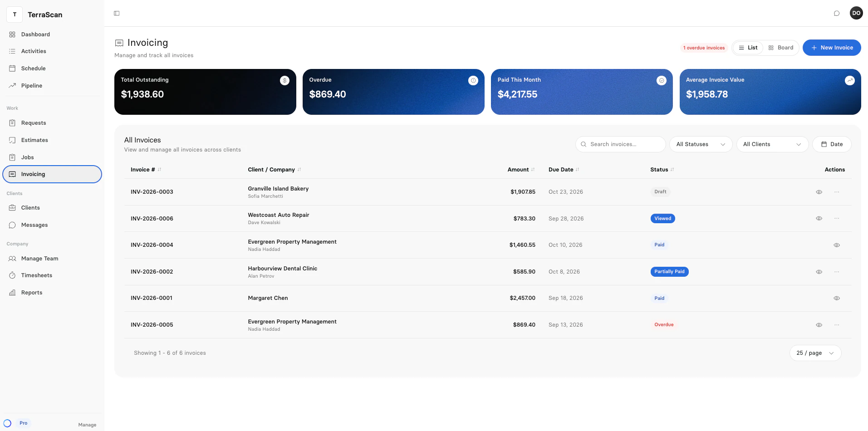Open more actions for INV-2026-0003
Image resolution: width=868 pixels, height=431 pixels.
tap(837, 192)
